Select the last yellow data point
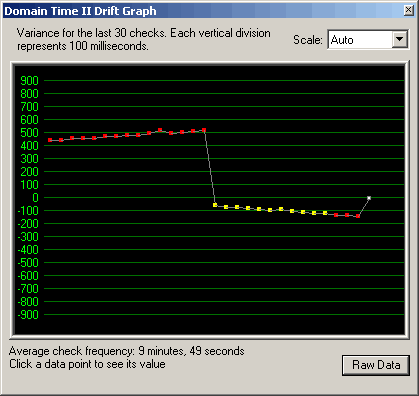Image resolution: width=419 pixels, height=396 pixels. point(325,213)
